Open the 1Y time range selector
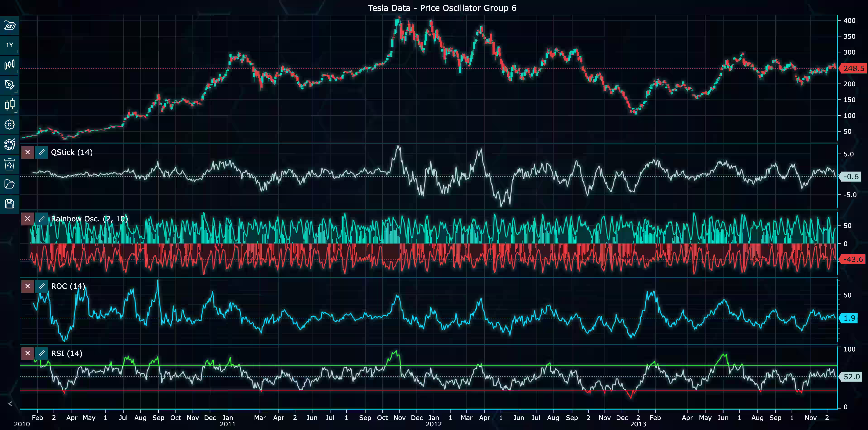This screenshot has height=430, width=868. [x=10, y=45]
